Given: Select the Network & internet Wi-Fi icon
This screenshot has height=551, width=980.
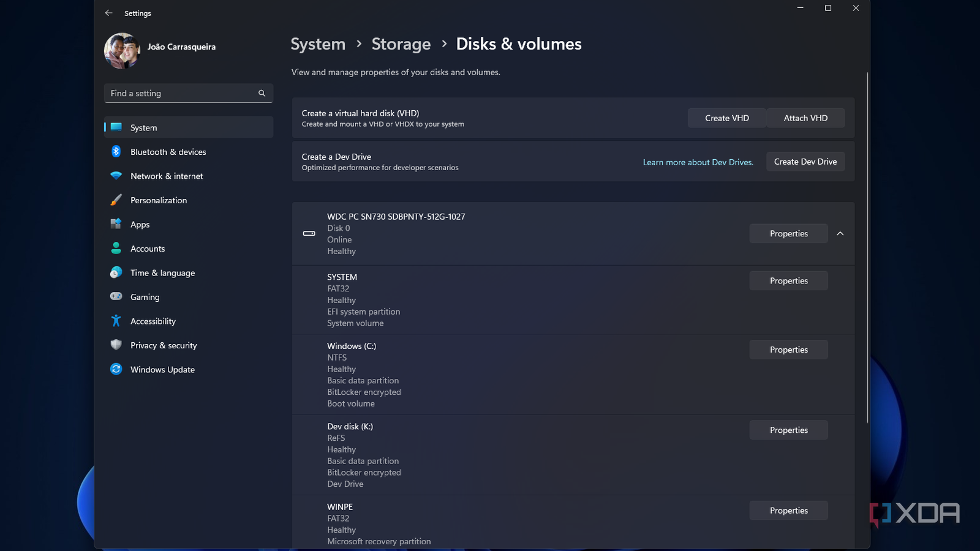Looking at the screenshot, I should [x=116, y=176].
